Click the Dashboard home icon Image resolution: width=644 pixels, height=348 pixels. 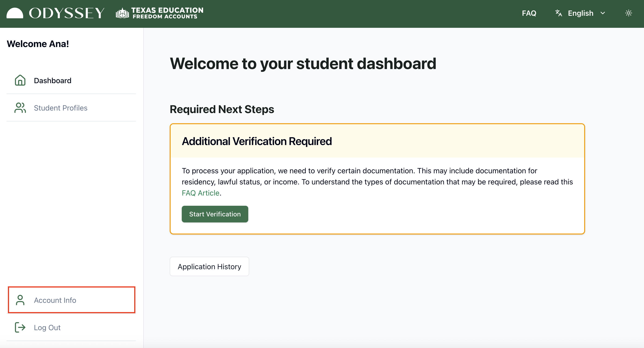click(x=20, y=80)
